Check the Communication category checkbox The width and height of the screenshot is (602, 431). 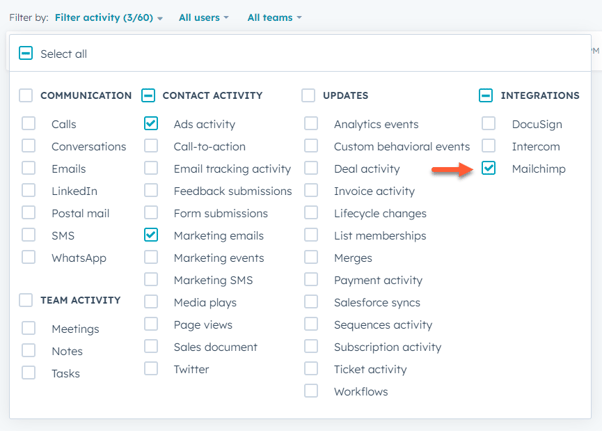click(26, 96)
